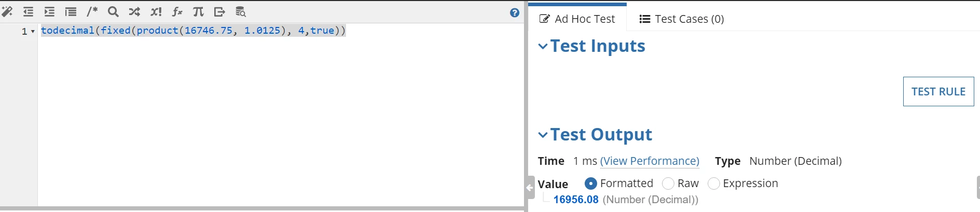This screenshot has width=980, height=212.
Task: Click the increase indent icon
Action: coord(49,11)
